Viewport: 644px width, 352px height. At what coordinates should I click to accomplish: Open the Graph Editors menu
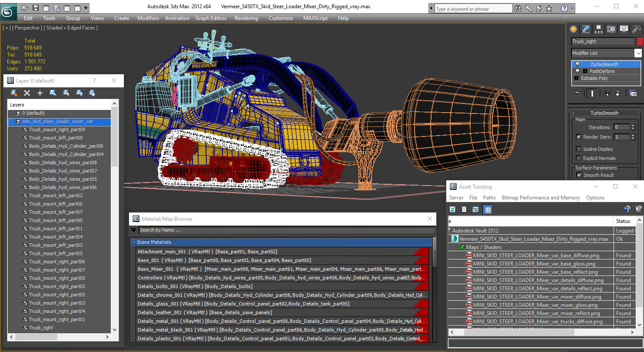[211, 18]
